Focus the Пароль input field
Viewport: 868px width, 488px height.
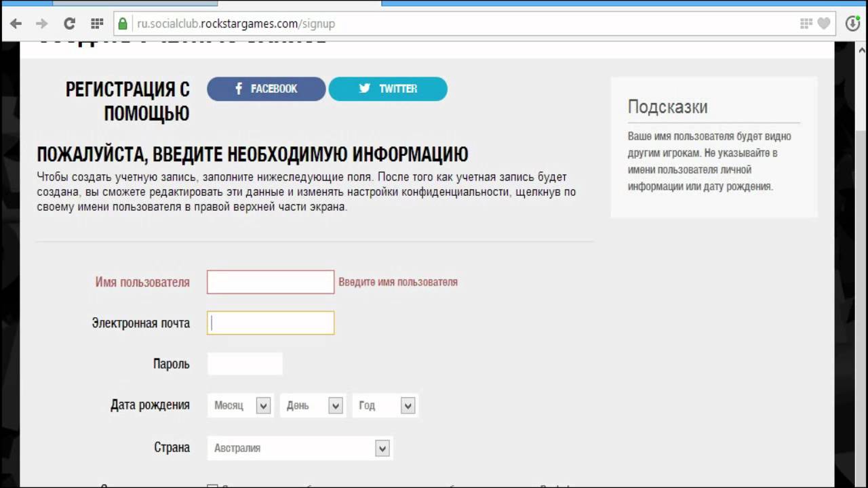(x=245, y=364)
